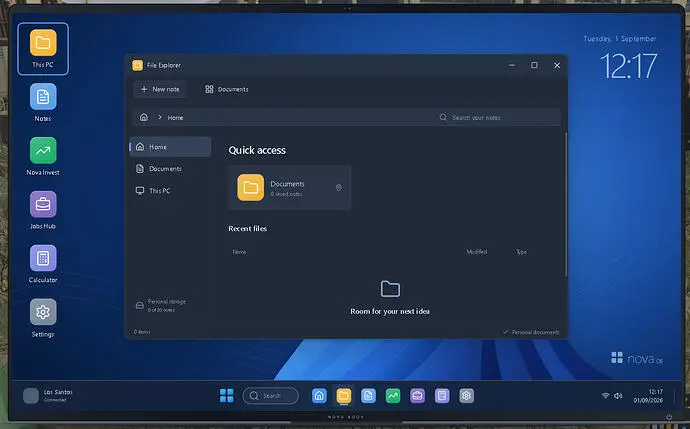Select Home in the sidebar

point(170,147)
